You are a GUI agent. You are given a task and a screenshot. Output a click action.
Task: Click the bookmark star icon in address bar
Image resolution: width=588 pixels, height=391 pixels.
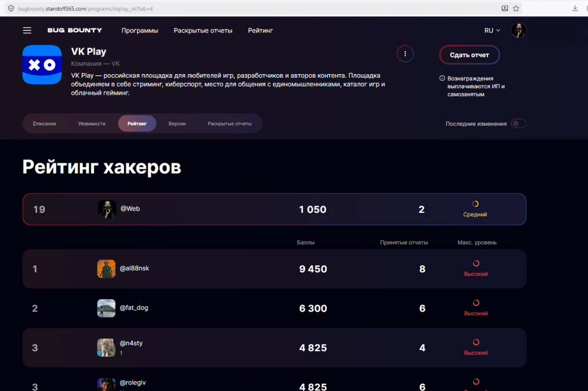click(x=516, y=8)
